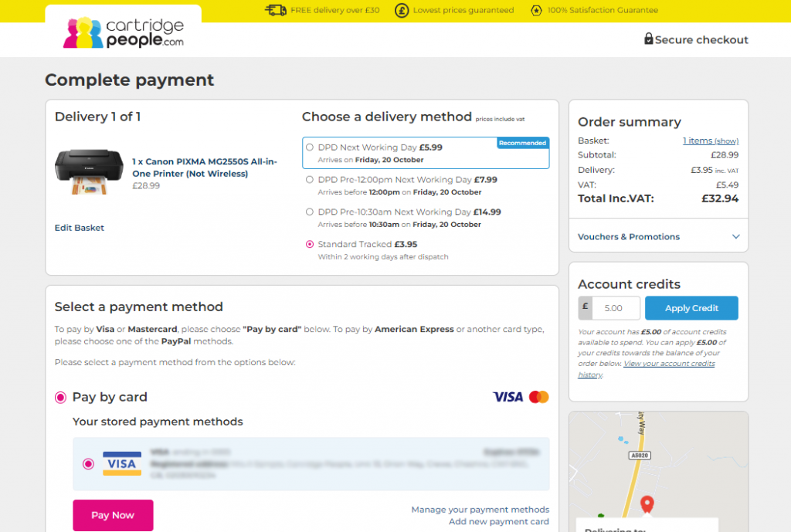Click the Visa logo beside Pay by card
The height and width of the screenshot is (532, 791).
pos(508,397)
